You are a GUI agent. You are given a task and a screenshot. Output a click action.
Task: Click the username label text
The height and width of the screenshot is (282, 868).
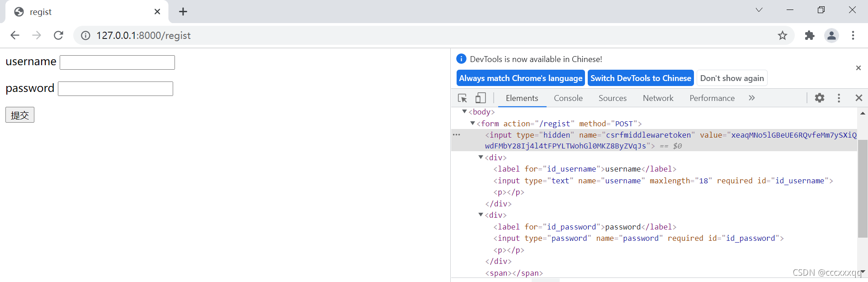(x=31, y=62)
